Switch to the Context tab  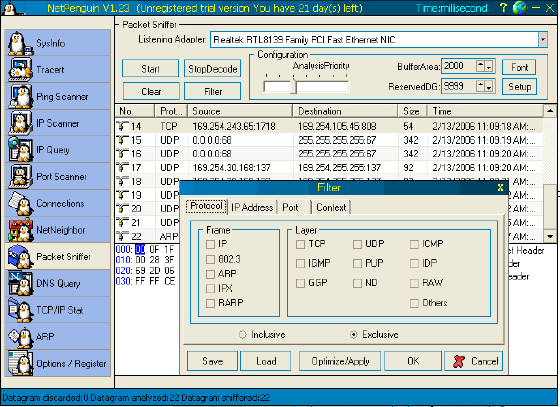pos(331,207)
